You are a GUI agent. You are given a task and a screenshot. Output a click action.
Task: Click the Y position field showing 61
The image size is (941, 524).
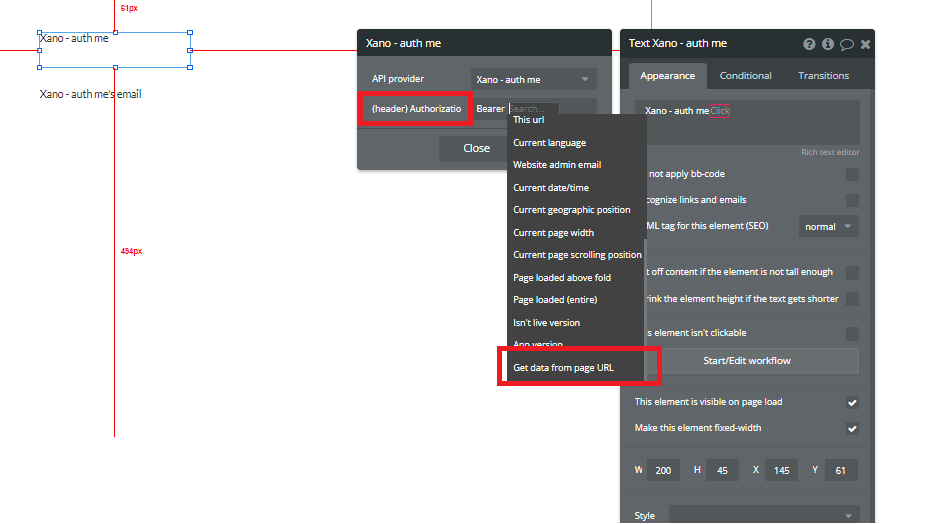tap(840, 470)
